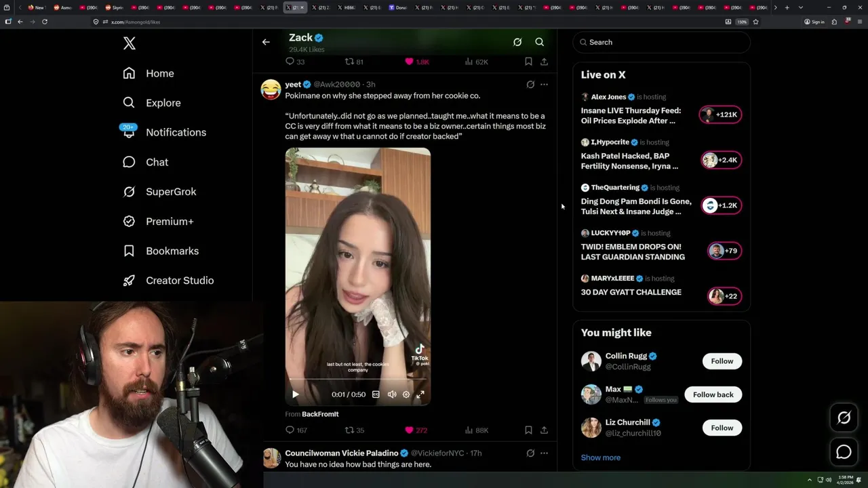Viewport: 868px width, 488px height.
Task: Click Grok icon in Zack profile header
Action: click(517, 42)
